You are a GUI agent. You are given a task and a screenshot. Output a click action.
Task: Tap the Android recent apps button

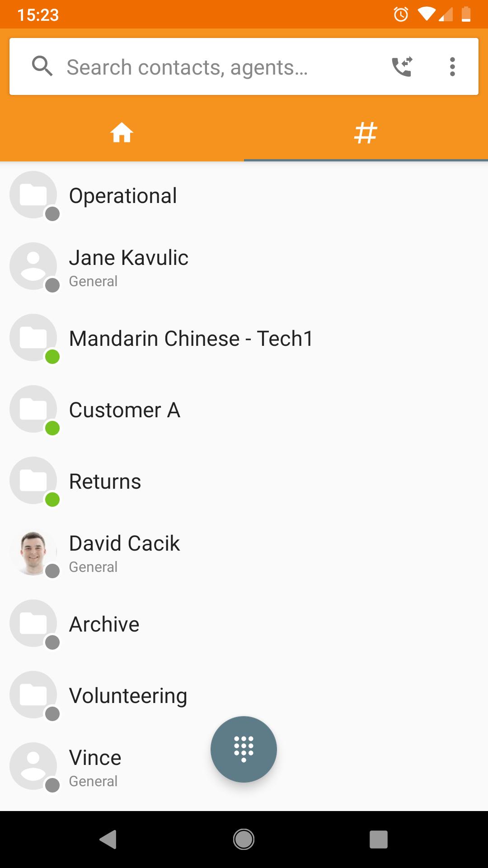379,840
